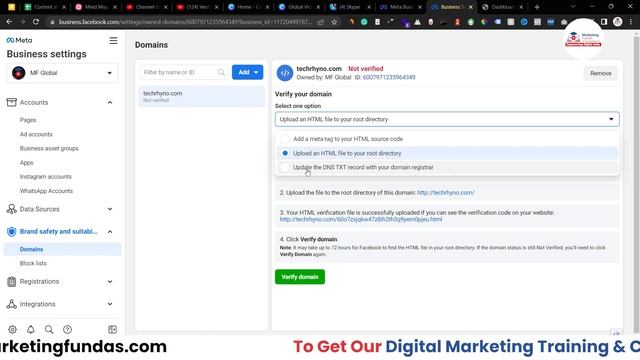The width and height of the screenshot is (640, 360).
Task: Expand the Registrations chevron
Action: tap(110, 281)
